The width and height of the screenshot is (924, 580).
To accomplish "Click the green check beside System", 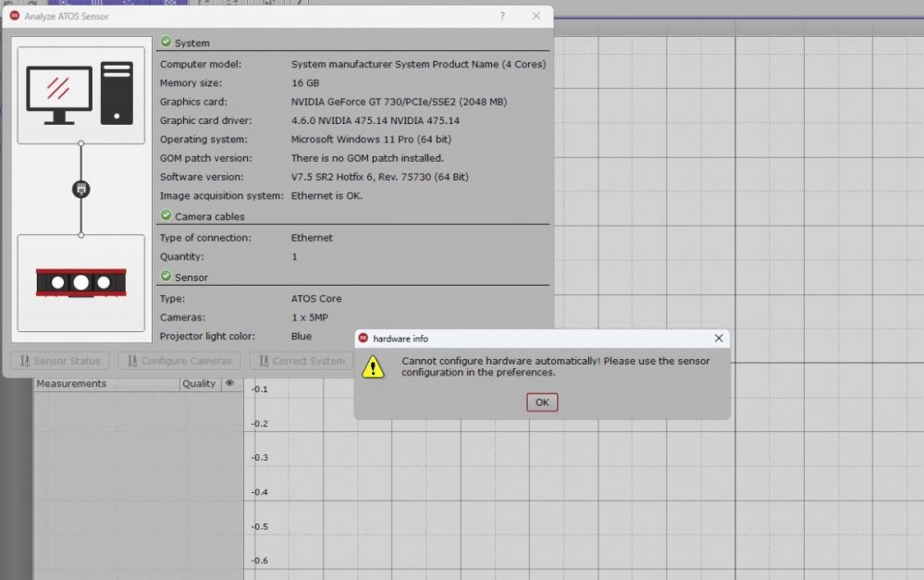I will pos(166,42).
